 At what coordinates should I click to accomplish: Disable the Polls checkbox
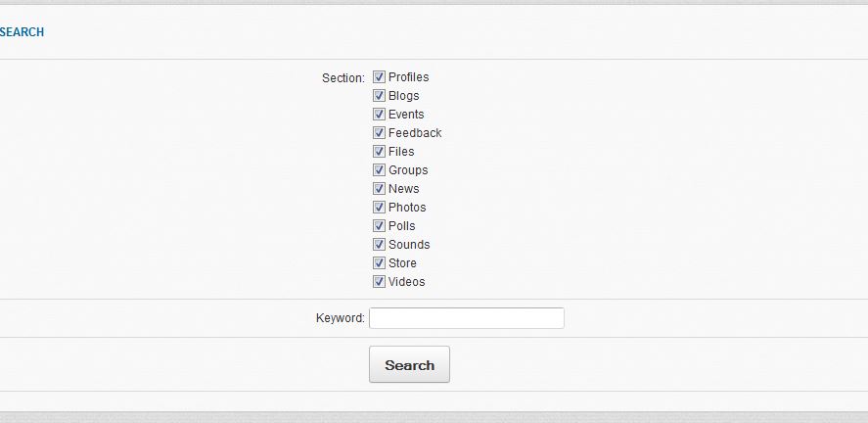(x=379, y=226)
